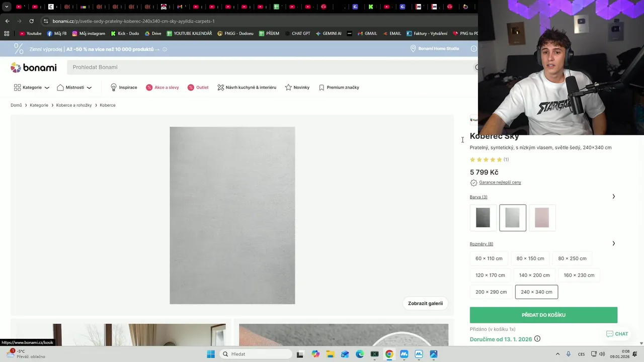Open the Chrome apps grid in the bookmarks bar
This screenshot has width=644, height=362.
click(x=7, y=34)
